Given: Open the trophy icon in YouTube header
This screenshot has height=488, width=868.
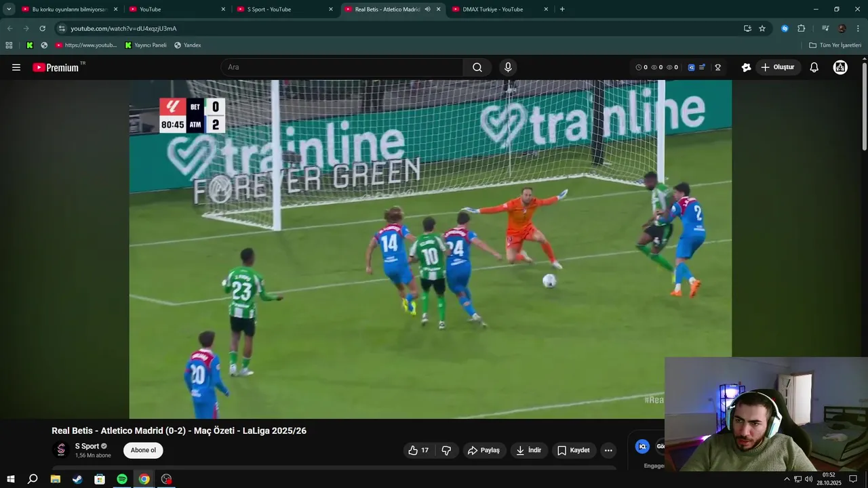Looking at the screenshot, I should (x=718, y=67).
